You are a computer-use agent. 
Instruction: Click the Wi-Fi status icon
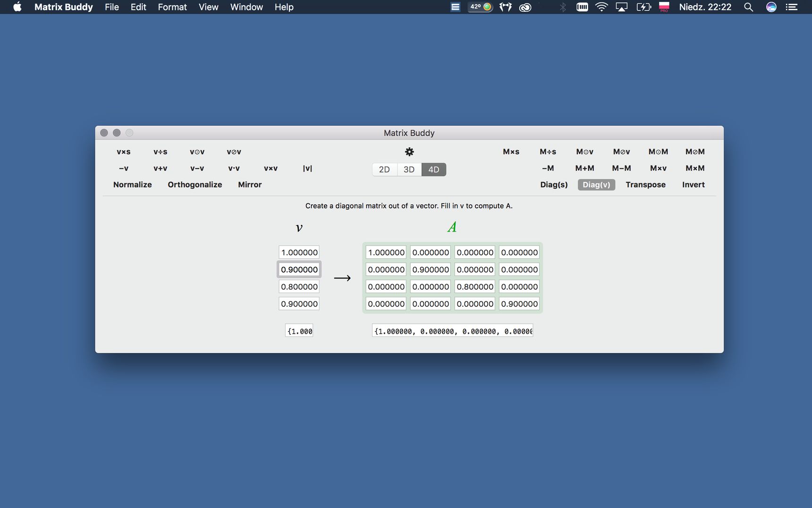point(601,7)
